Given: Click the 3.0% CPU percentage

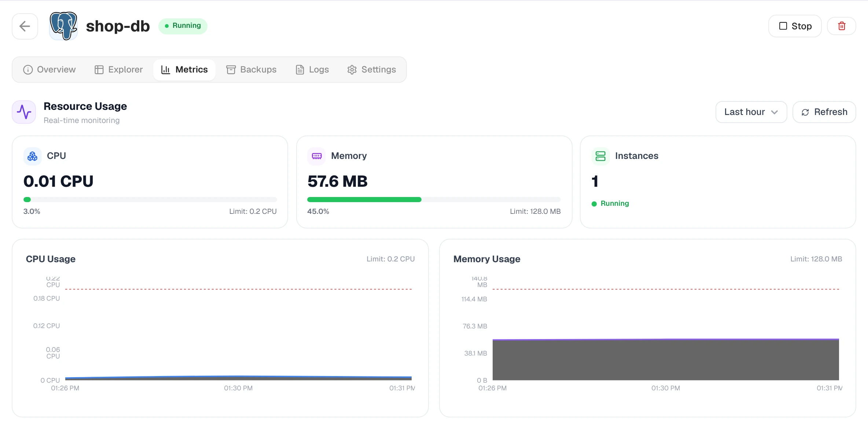Looking at the screenshot, I should tap(32, 211).
